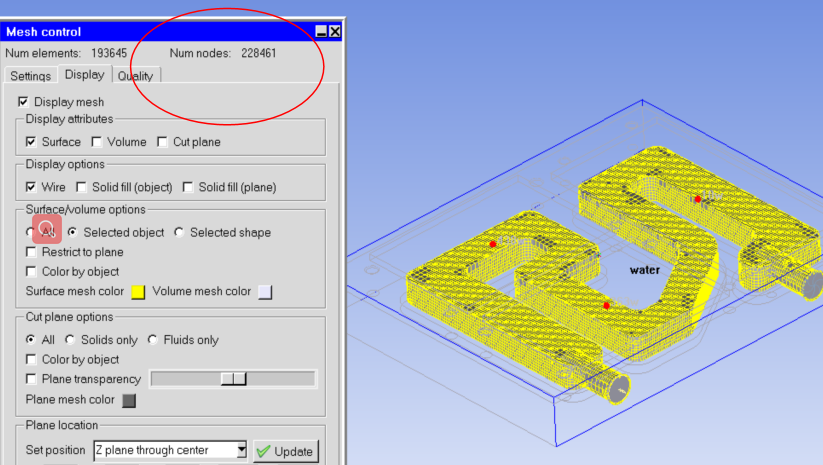The width and height of the screenshot is (823, 465).
Task: Enable the Volume display attribute
Action: [x=97, y=142]
